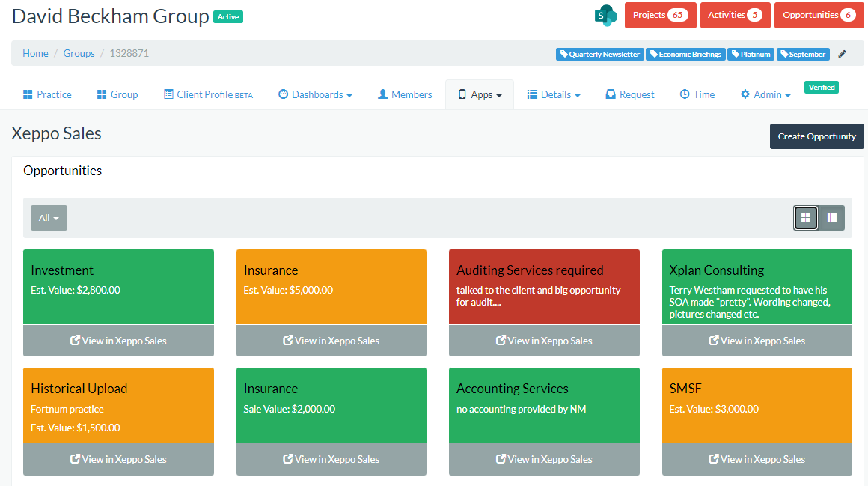This screenshot has height=486, width=868.
Task: Open the Group tab
Action: 117,95
